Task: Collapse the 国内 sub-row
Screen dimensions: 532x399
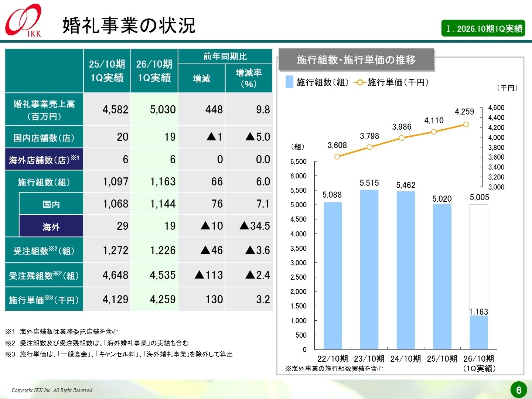Action: pos(51,204)
